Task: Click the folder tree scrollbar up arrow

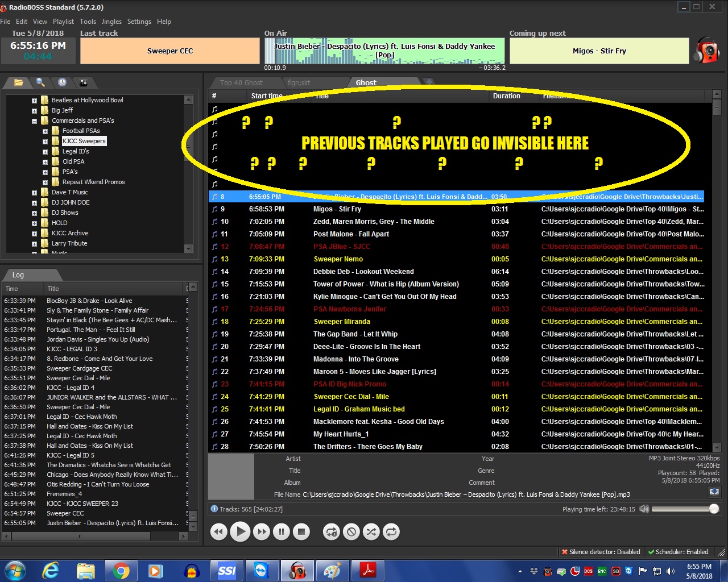Action: [189, 100]
